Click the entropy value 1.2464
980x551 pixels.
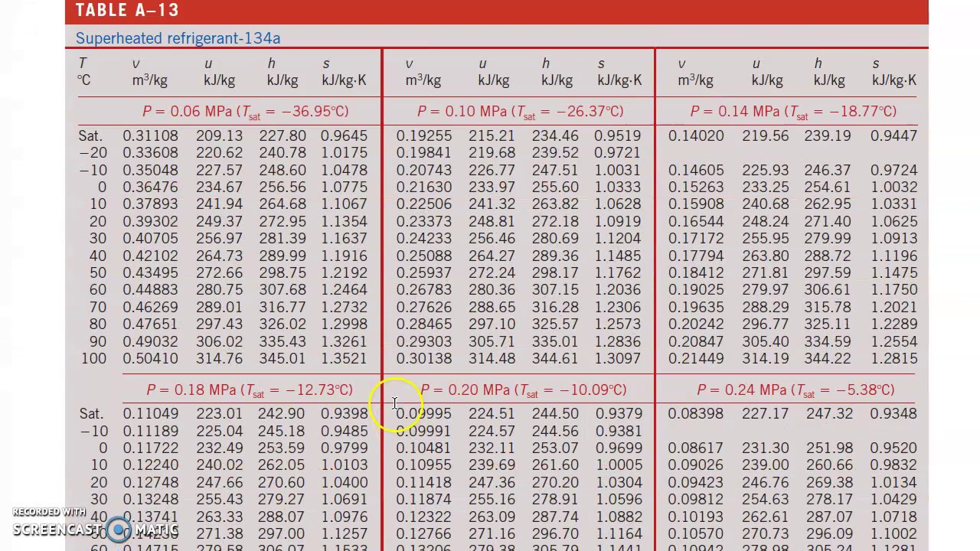click(x=344, y=290)
